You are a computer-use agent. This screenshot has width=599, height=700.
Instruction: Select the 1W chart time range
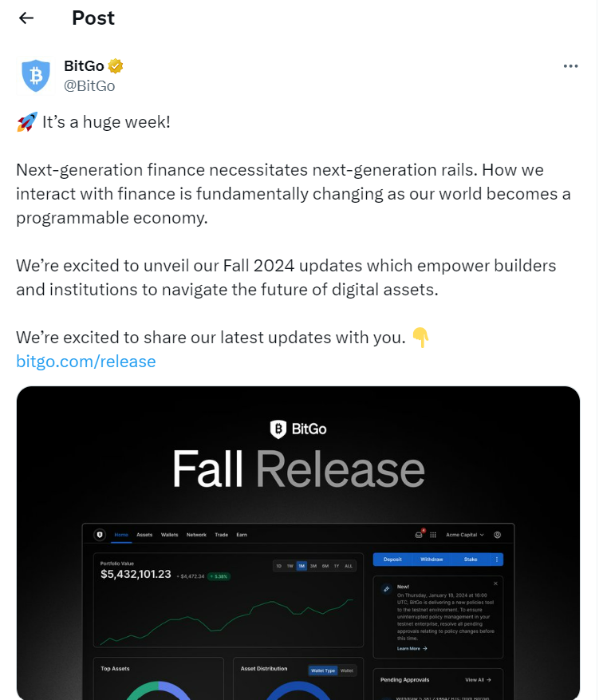coord(290,566)
